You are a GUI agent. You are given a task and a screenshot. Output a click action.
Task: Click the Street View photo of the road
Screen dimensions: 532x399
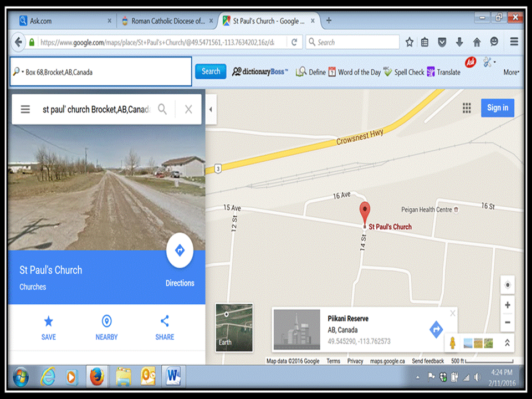[x=106, y=187]
